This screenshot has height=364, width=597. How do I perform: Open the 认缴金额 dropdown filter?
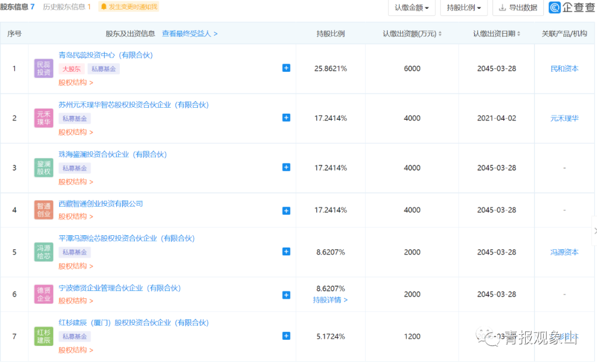(x=412, y=8)
